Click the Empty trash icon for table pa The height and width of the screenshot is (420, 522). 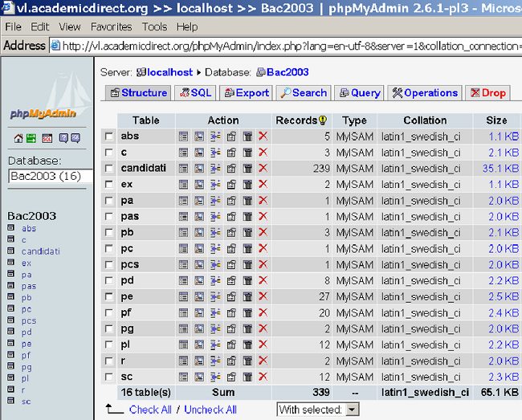pyautogui.click(x=247, y=201)
